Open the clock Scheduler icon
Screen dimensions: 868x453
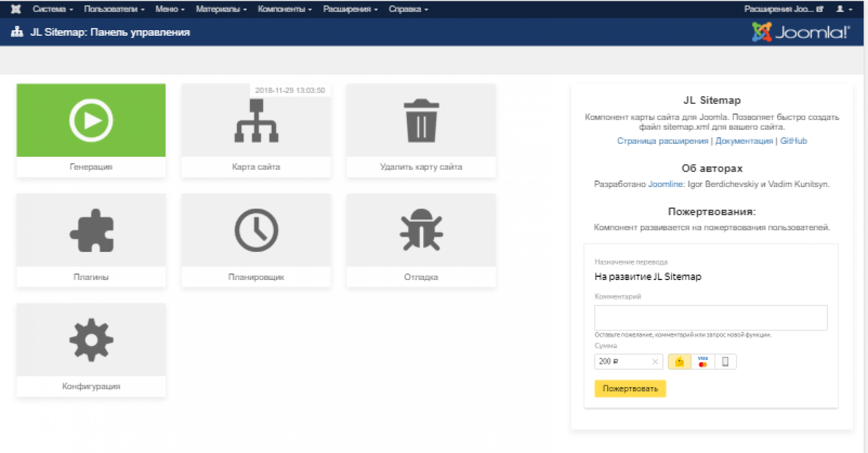256,230
